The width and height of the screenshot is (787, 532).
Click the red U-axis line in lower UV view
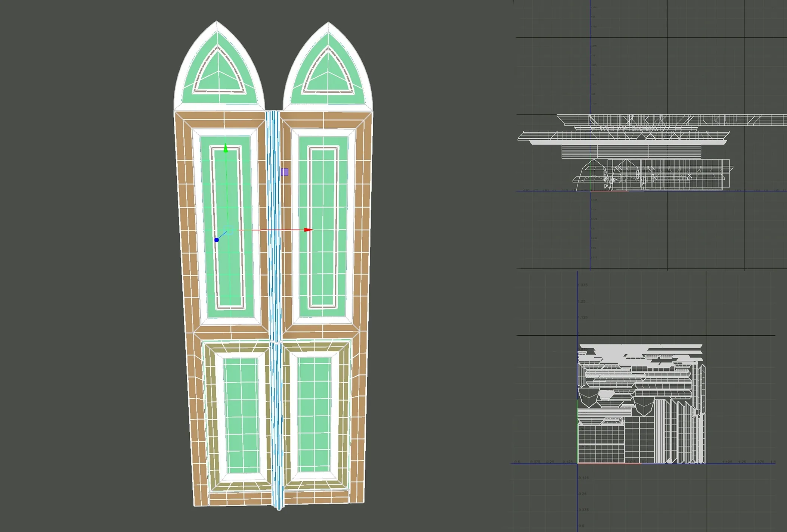click(x=609, y=463)
